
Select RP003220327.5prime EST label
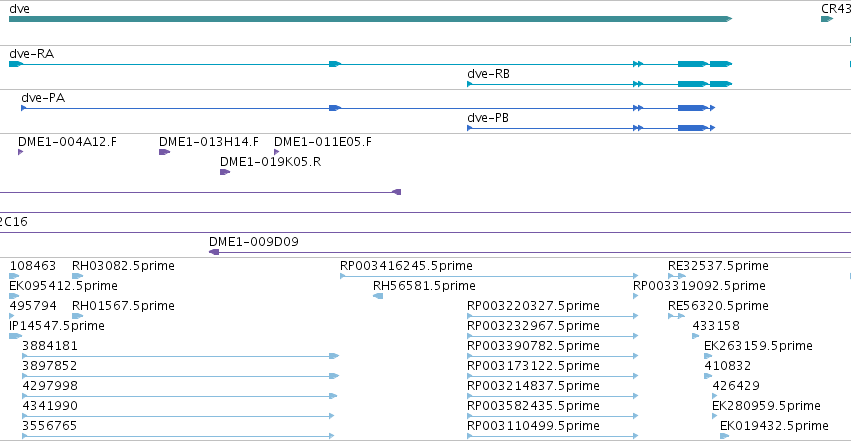point(534,306)
